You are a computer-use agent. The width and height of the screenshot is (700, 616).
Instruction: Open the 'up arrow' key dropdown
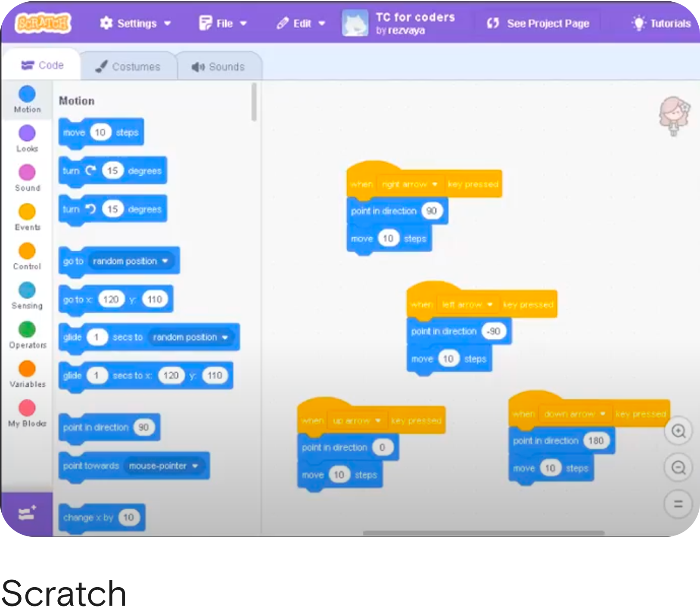[357, 421]
